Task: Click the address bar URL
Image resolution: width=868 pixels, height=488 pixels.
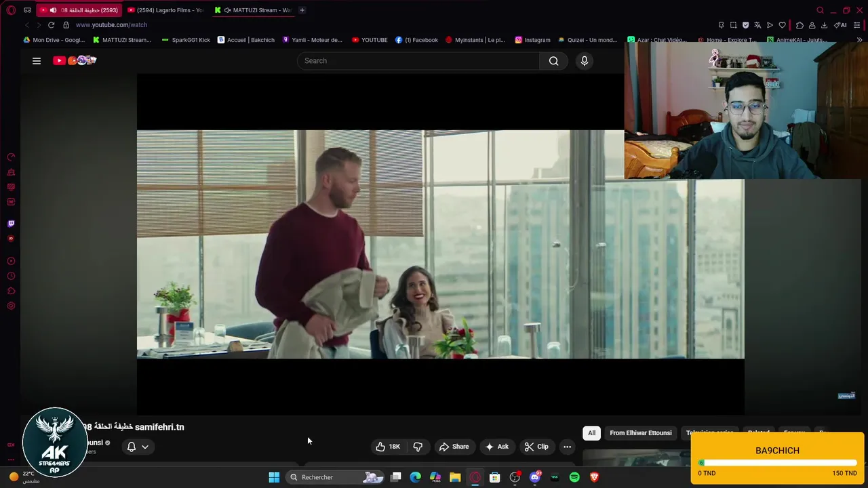Action: [x=111, y=25]
